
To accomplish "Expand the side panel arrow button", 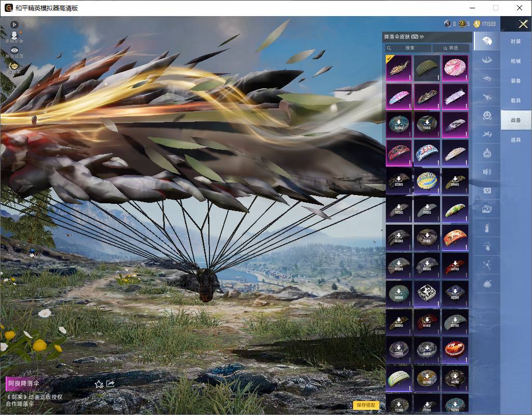I will tap(14, 24).
